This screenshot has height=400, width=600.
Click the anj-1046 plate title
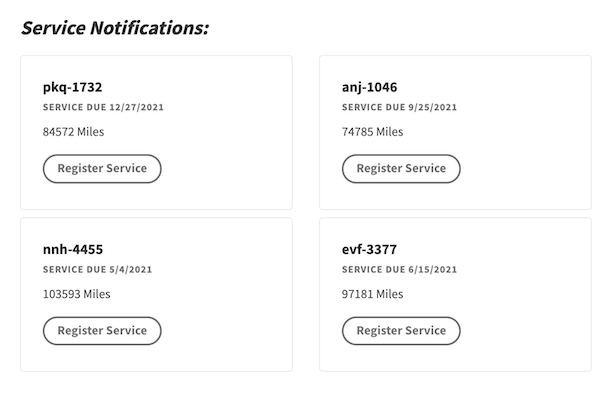369,87
